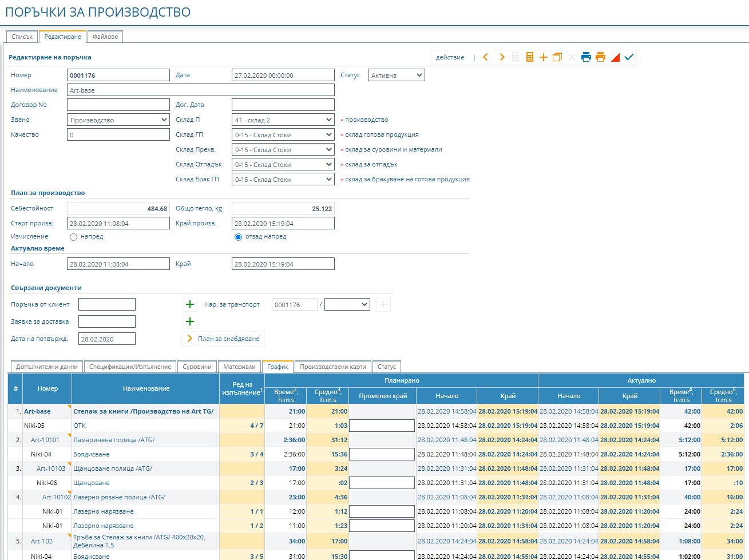Open the Склад Отпадък dropdown
The image size is (749, 560).
click(x=283, y=164)
